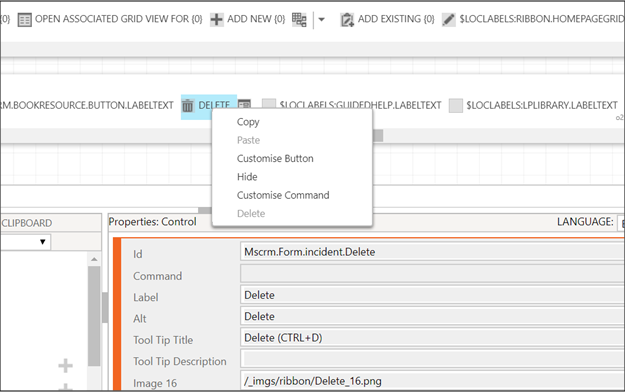Click the Add Existing clipboard icon

coord(347,20)
